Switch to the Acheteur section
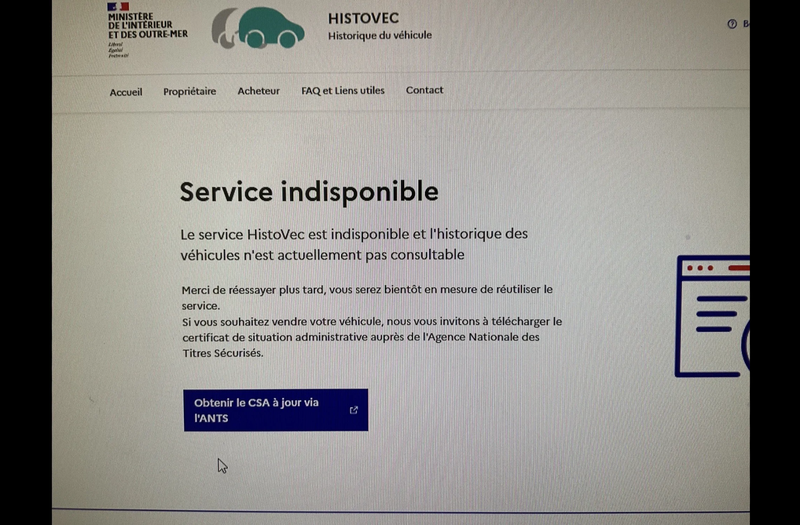The height and width of the screenshot is (525, 800). tap(259, 91)
